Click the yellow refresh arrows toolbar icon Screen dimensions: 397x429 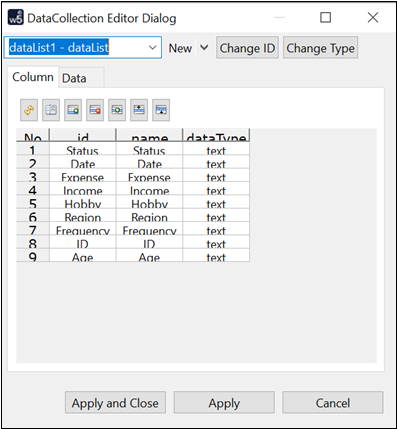tap(29, 110)
